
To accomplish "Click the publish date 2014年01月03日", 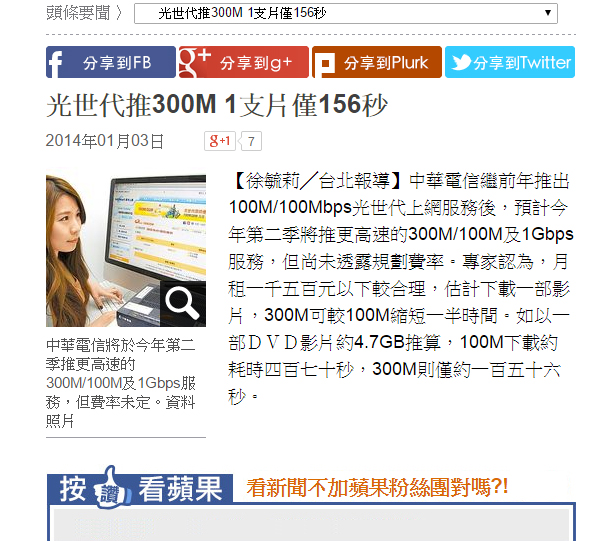I will tap(104, 141).
